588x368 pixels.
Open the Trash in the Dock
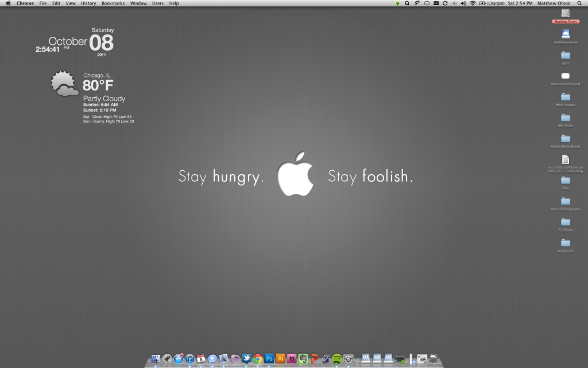pyautogui.click(x=434, y=359)
